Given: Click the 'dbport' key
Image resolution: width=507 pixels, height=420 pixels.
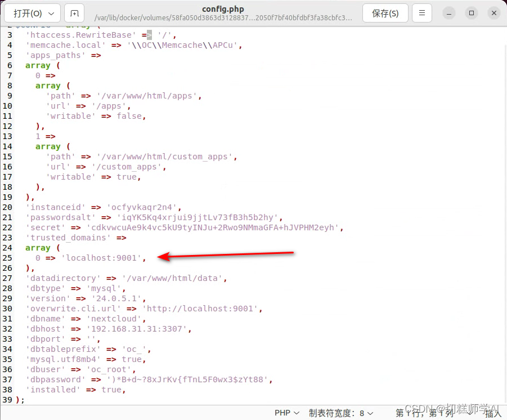Looking at the screenshot, I should coord(46,339).
